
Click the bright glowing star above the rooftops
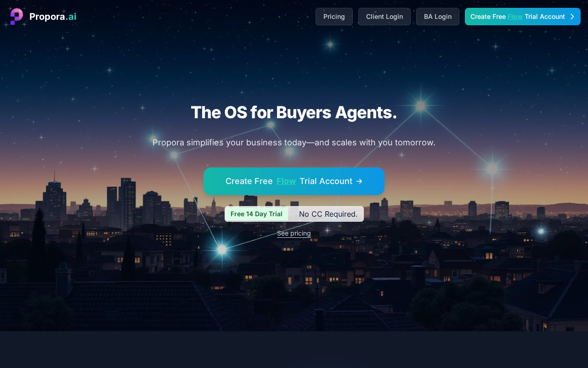point(222,249)
